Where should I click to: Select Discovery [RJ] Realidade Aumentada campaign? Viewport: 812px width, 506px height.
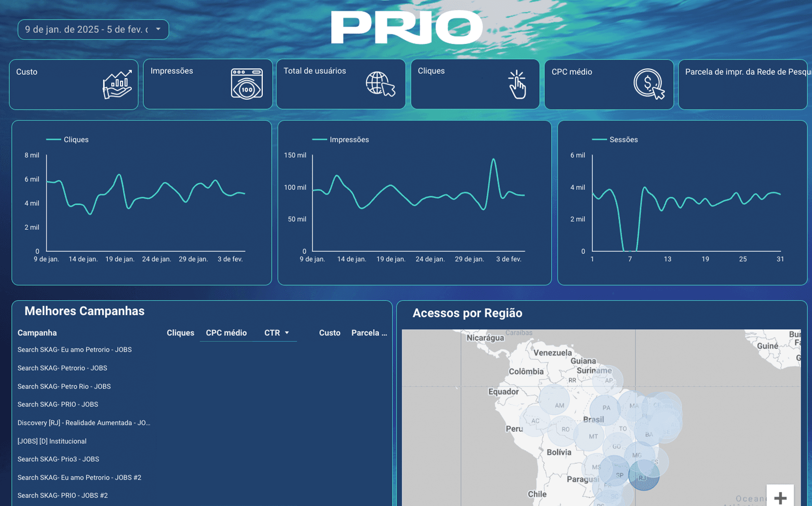click(84, 423)
